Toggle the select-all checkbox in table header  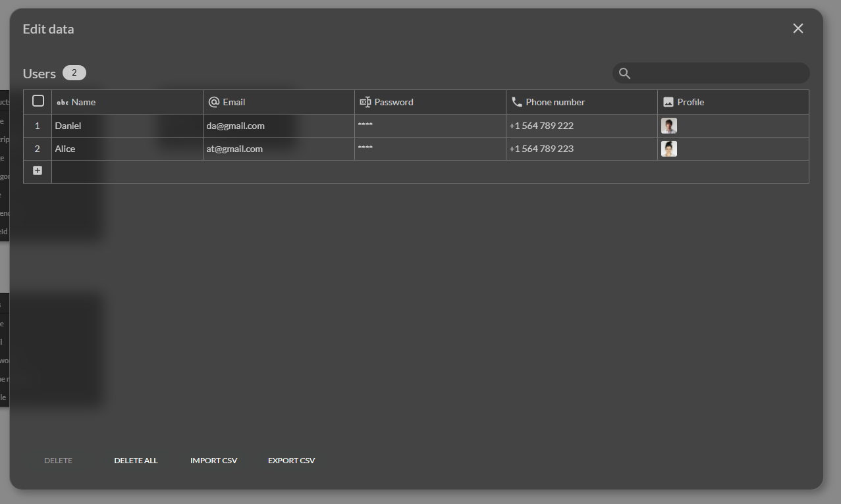(38, 101)
